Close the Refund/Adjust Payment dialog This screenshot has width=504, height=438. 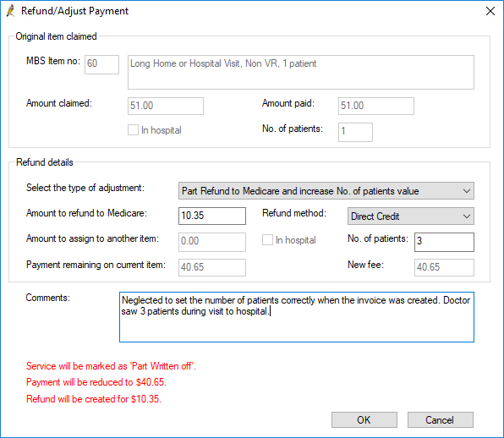(490, 11)
